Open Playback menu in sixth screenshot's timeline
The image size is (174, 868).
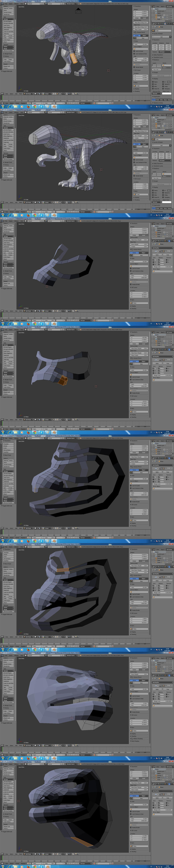(23, 646)
